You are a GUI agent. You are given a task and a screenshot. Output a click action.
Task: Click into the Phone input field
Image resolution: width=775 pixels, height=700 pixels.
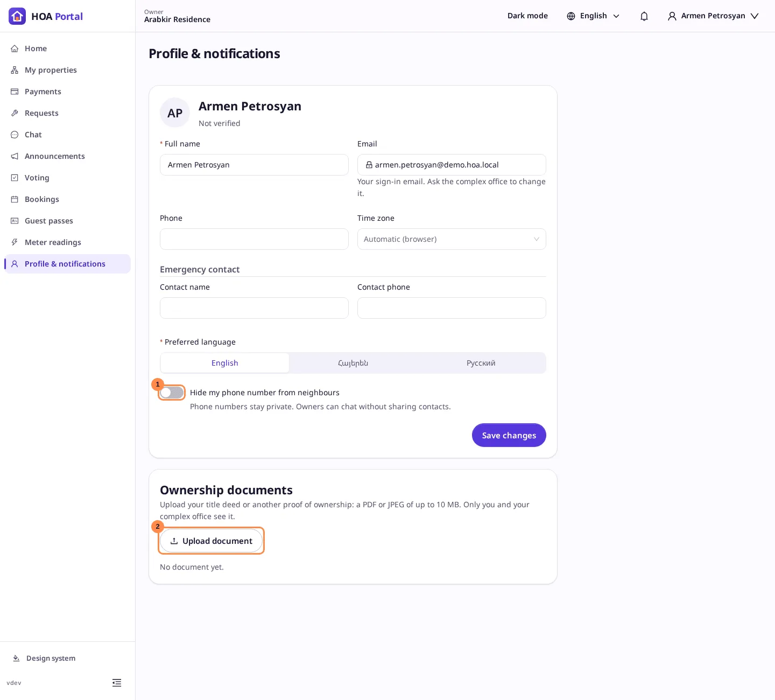[254, 239]
